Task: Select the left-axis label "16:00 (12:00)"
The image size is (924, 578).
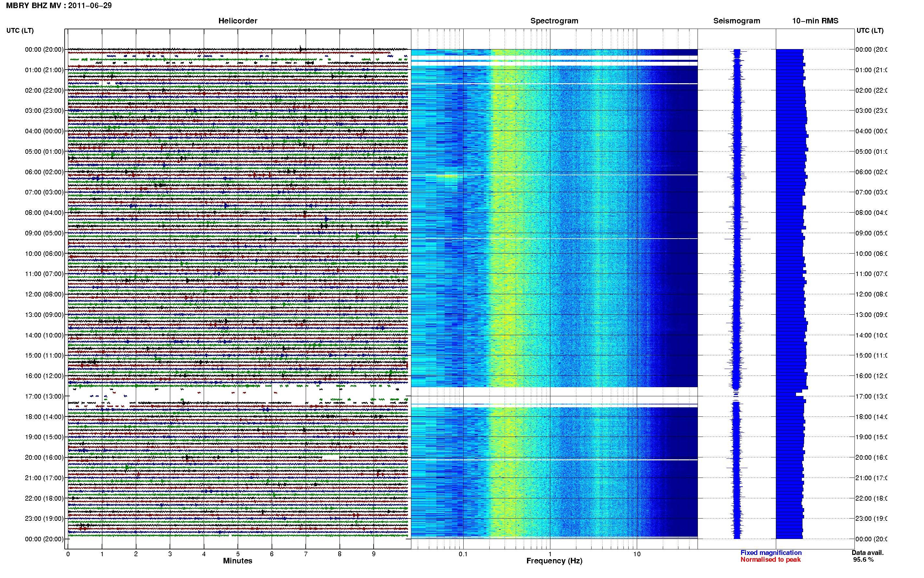Action: [x=44, y=376]
